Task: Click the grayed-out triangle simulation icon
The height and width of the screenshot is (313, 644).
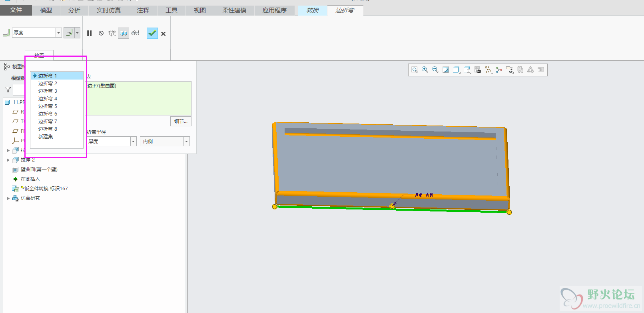Action: point(530,70)
